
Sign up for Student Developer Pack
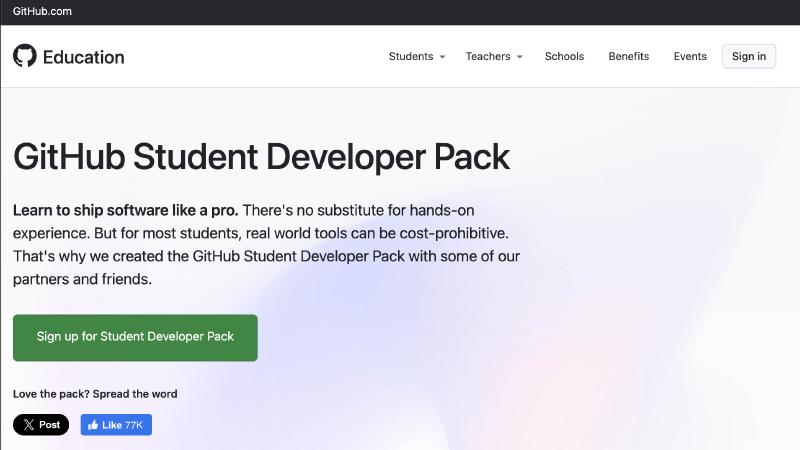point(135,337)
